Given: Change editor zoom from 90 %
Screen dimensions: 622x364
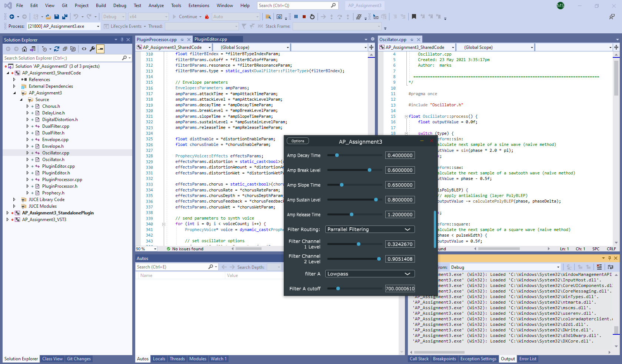Looking at the screenshot, I should click(146, 249).
